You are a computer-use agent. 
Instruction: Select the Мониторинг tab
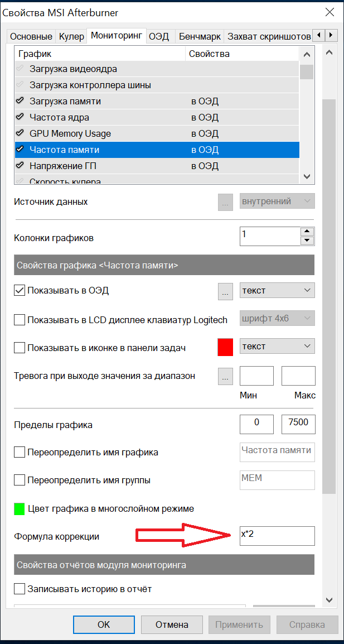pyautogui.click(x=118, y=35)
